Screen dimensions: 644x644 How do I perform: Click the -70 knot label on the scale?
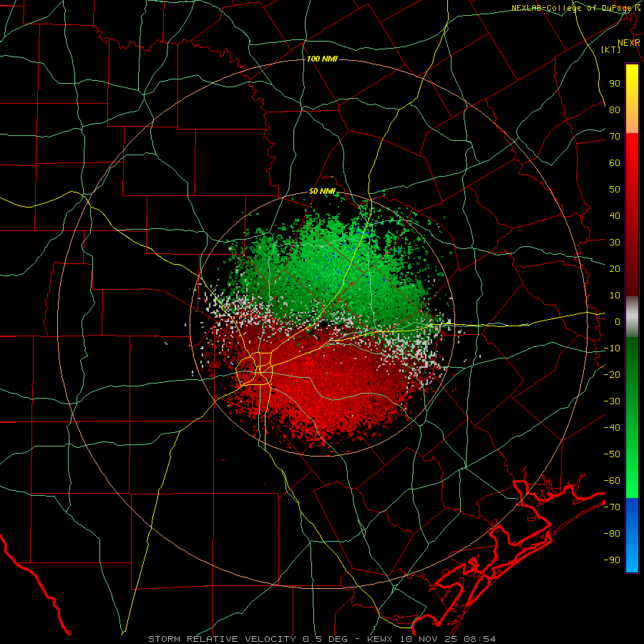coord(612,507)
